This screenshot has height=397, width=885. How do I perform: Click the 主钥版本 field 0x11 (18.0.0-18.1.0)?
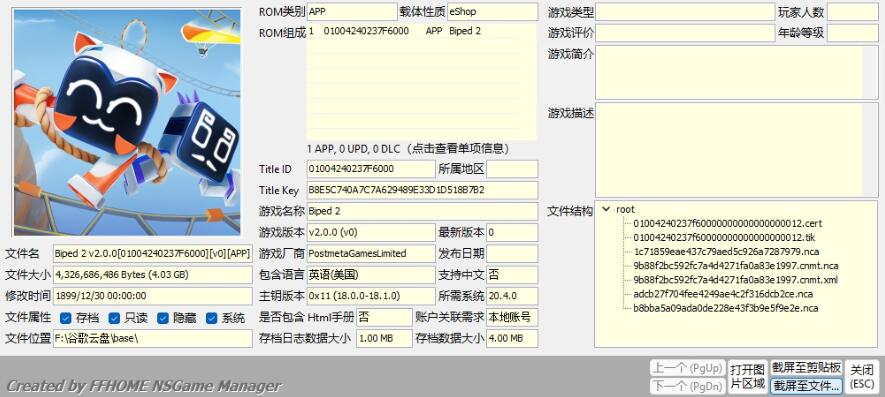[x=371, y=296]
